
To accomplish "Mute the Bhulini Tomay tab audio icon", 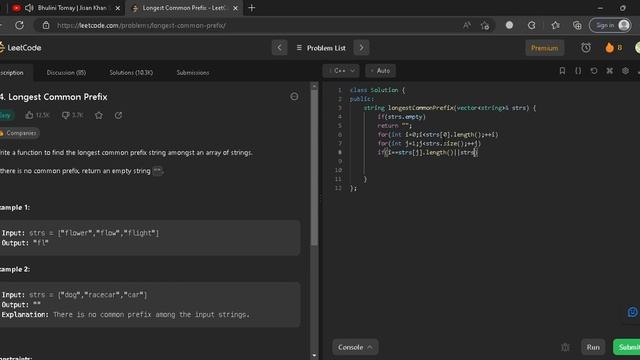I will click(x=29, y=8).
